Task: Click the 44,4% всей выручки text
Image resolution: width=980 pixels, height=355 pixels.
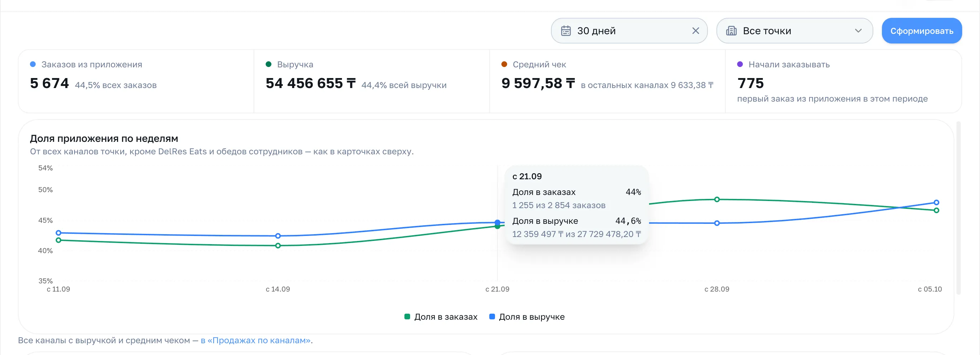Action: pos(404,85)
